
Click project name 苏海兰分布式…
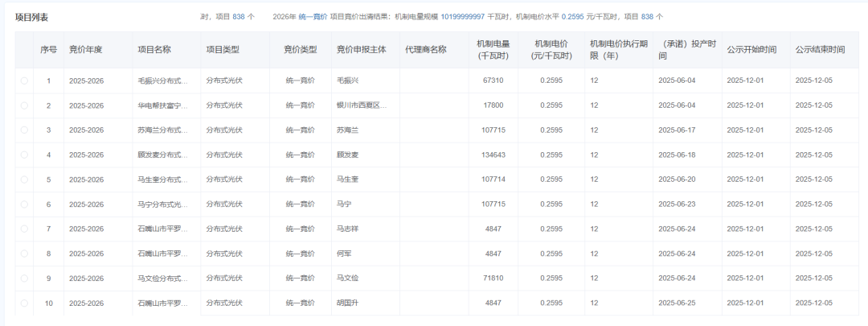coord(162,130)
